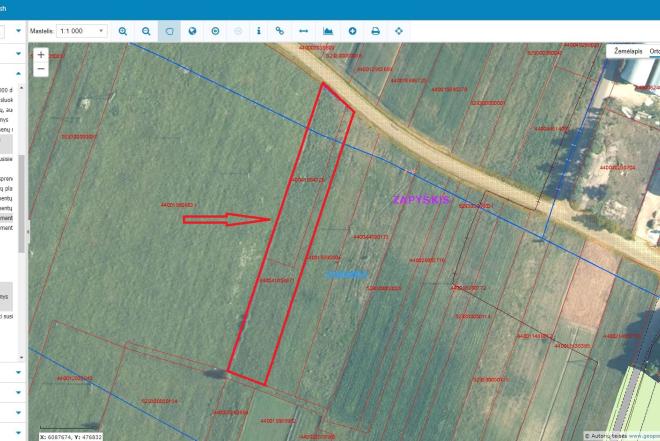Zoom out with map minus button
660x441 pixels.
pyautogui.click(x=41, y=69)
